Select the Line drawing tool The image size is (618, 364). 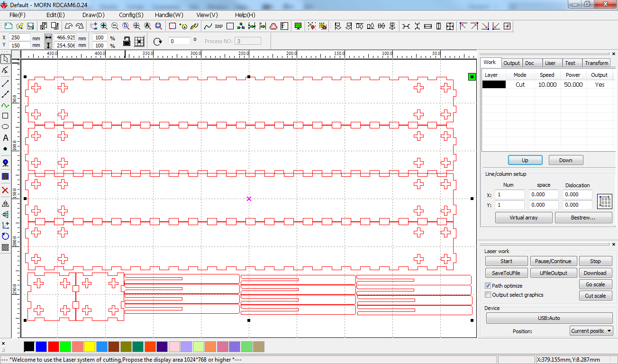click(5, 83)
